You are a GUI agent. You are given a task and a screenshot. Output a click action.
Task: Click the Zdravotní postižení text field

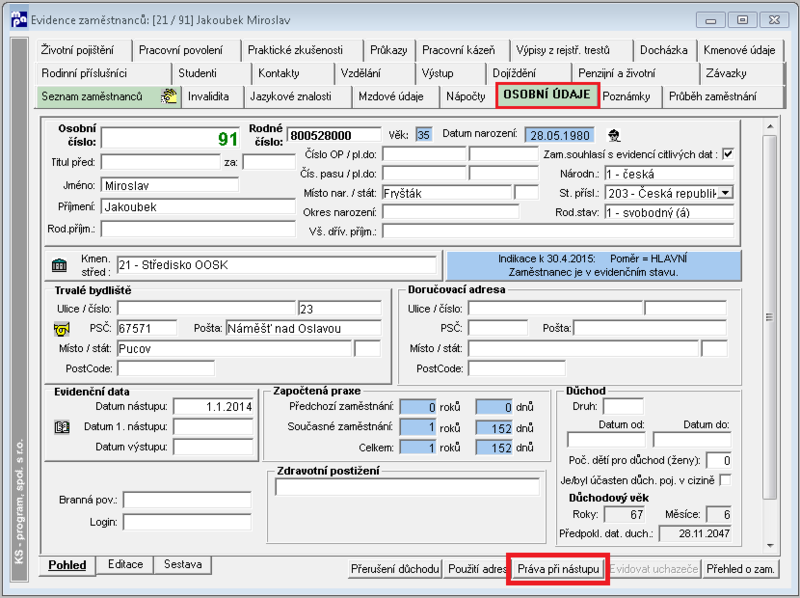[x=407, y=487]
